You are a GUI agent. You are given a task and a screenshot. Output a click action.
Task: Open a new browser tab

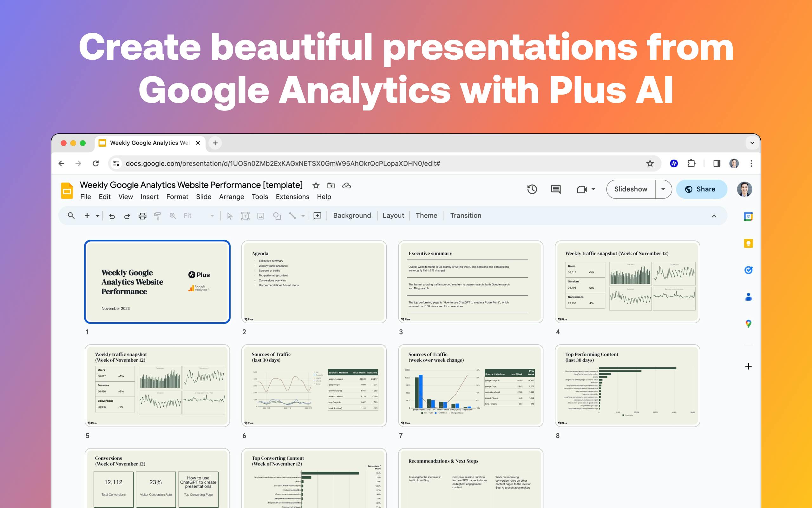click(x=215, y=143)
